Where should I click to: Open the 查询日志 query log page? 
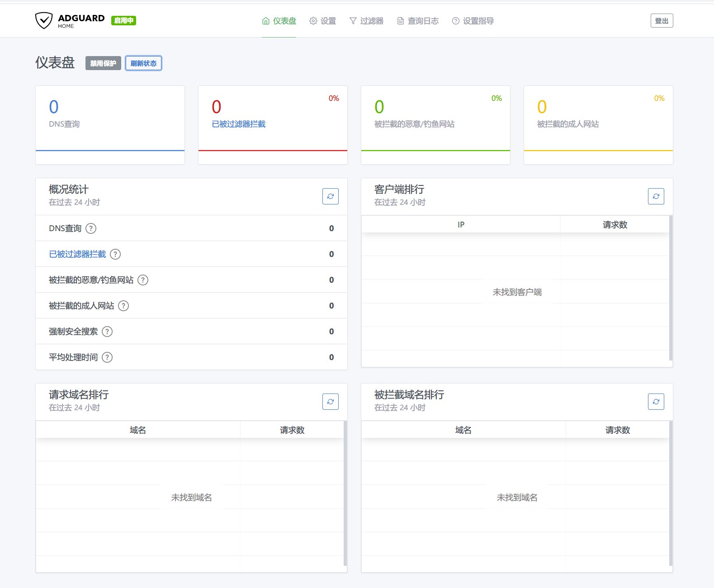[x=418, y=21]
